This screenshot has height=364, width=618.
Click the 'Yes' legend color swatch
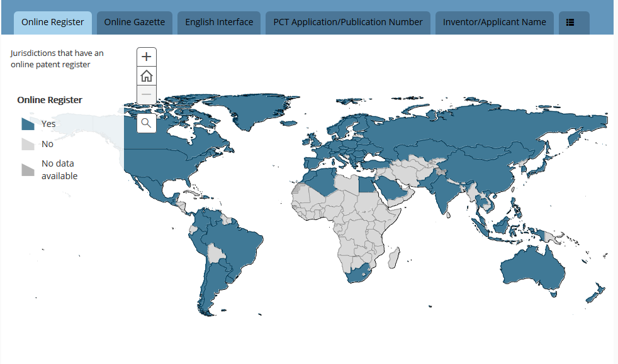(x=28, y=123)
